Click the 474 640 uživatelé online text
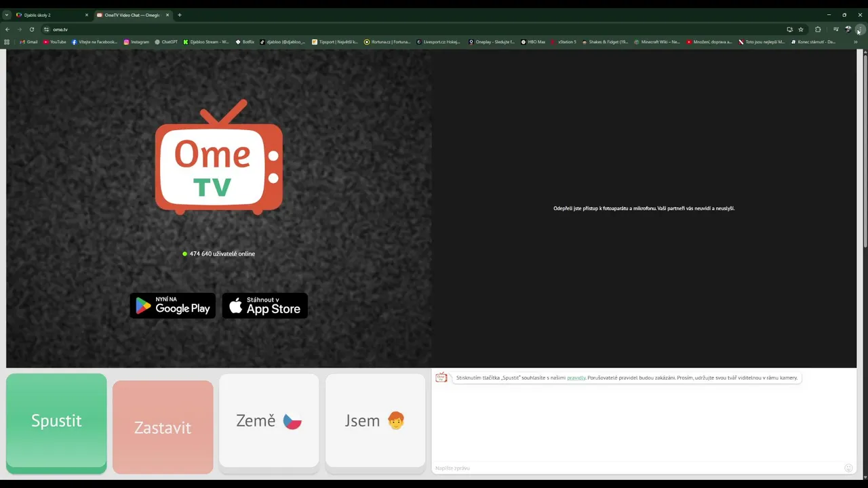Image resolution: width=868 pixels, height=488 pixels. (x=222, y=253)
